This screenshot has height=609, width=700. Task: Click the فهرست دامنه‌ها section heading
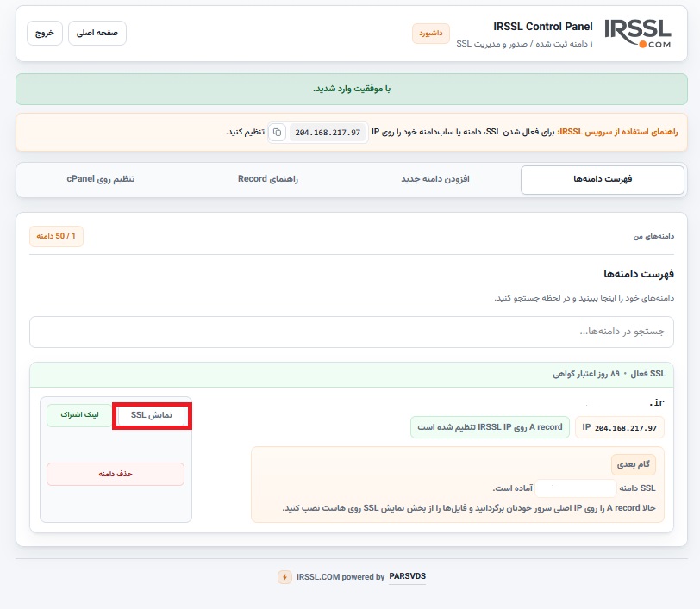pyautogui.click(x=639, y=274)
